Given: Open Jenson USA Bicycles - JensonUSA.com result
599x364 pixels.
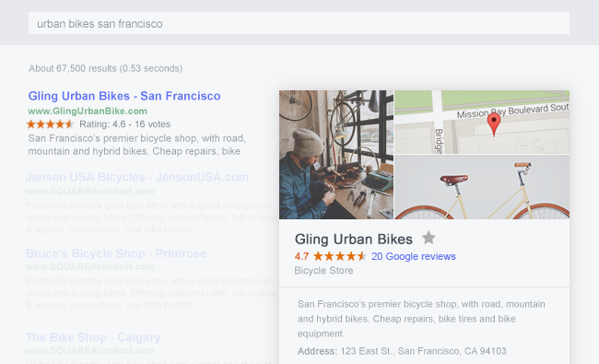Looking at the screenshot, I should click(x=137, y=177).
